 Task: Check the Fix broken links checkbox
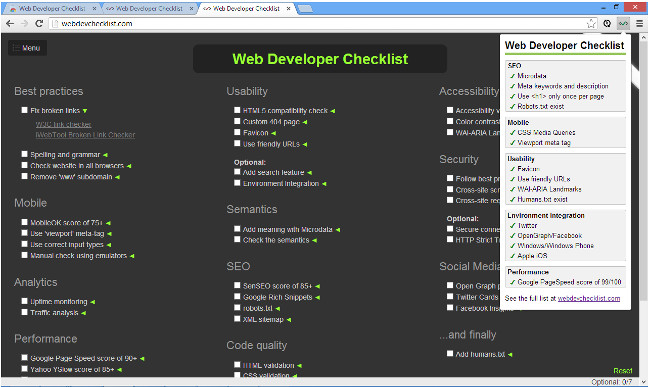tap(24, 110)
